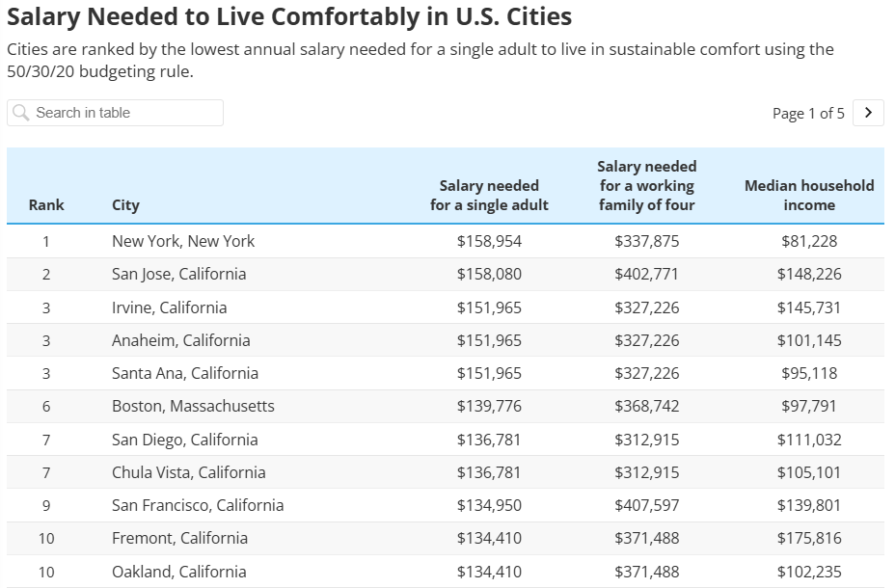Click the Chula Vista, California cell
The image size is (895, 588).
(x=188, y=472)
